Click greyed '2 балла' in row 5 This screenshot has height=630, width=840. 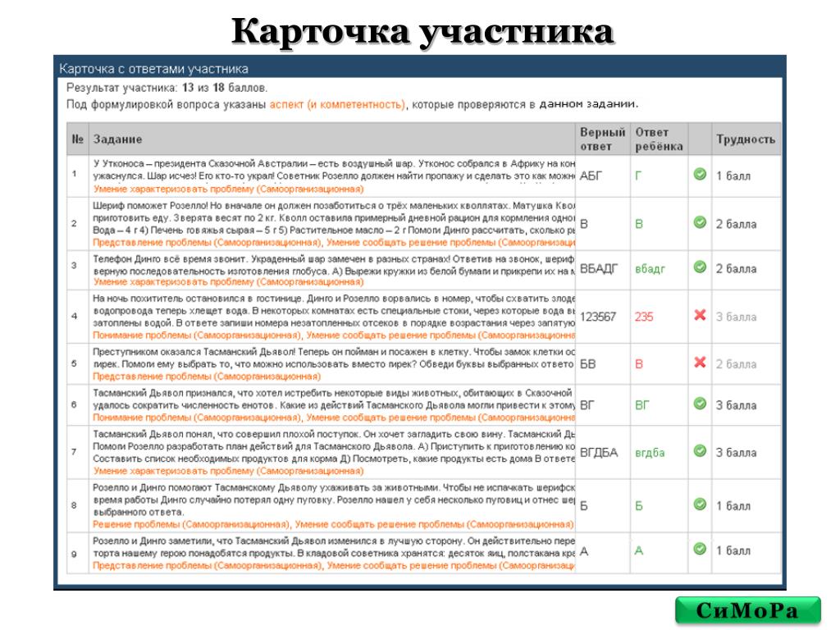pyautogui.click(x=737, y=364)
